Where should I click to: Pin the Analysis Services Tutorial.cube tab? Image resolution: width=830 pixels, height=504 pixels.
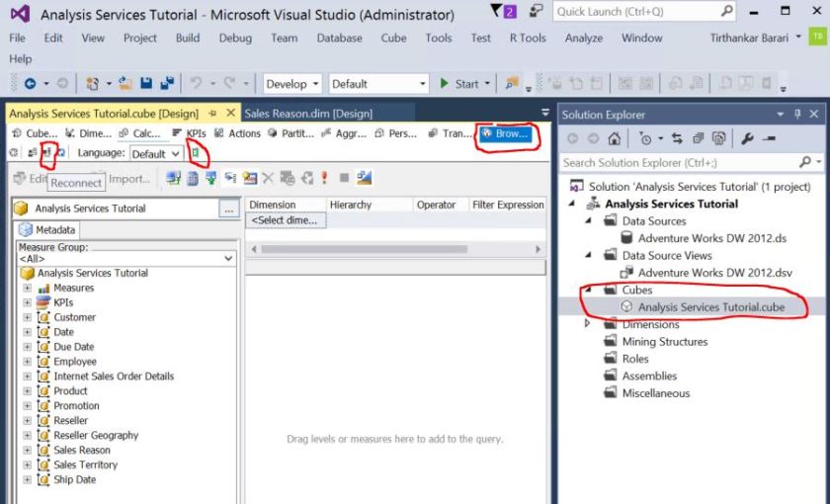[212, 114]
